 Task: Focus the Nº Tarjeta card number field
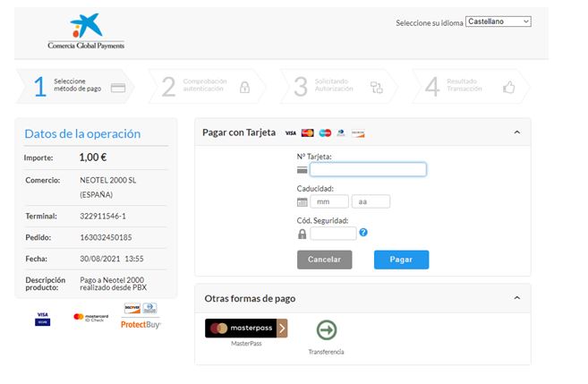pos(368,169)
